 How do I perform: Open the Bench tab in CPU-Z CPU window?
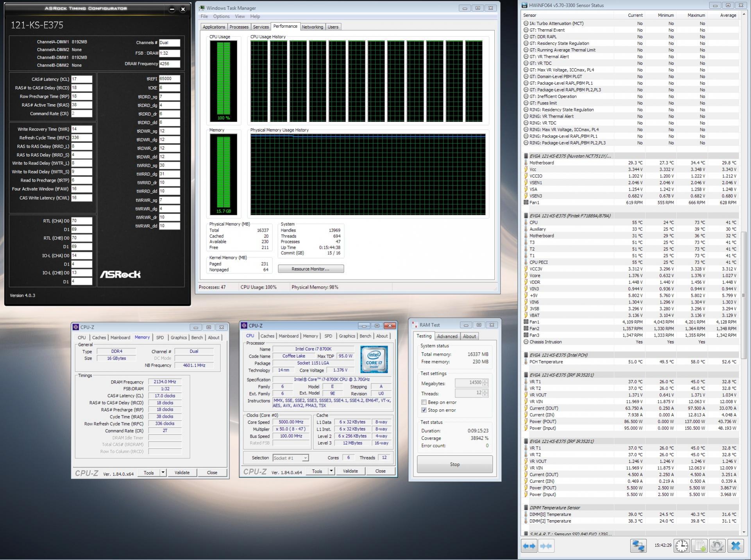365,336
